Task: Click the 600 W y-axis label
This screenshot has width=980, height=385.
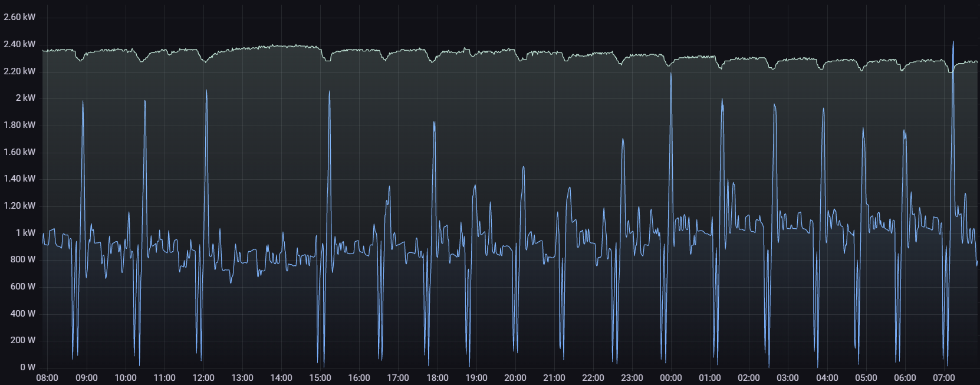Action: tap(23, 287)
